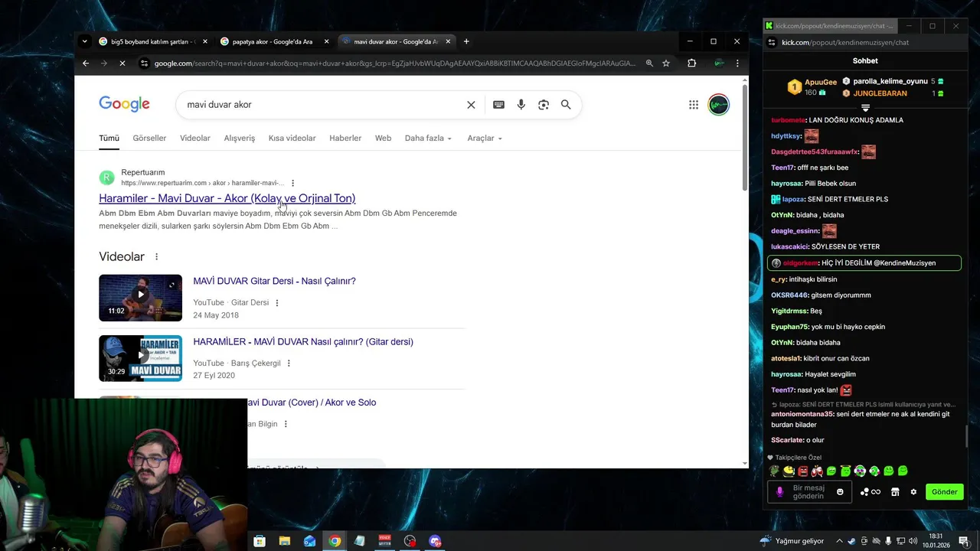Click the Bir mesaj gönderin chat field
The image size is (980, 551).
pos(808,492)
